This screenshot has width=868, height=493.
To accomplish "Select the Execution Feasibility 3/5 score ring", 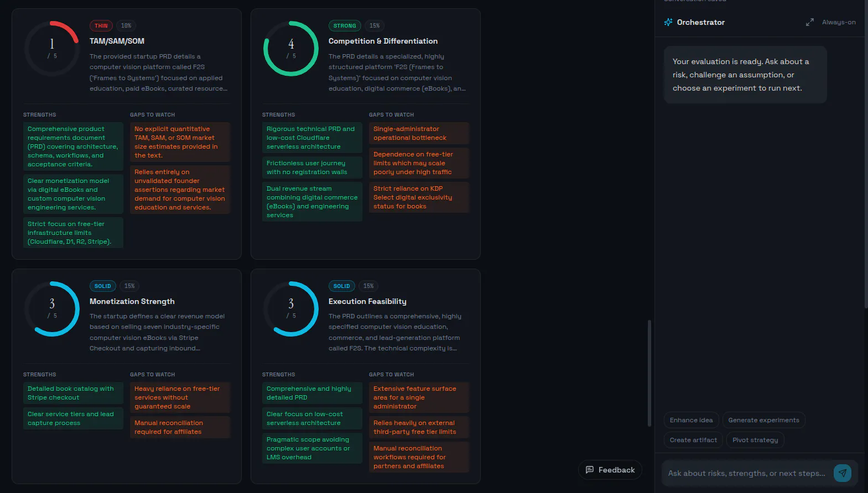I will pos(291,309).
